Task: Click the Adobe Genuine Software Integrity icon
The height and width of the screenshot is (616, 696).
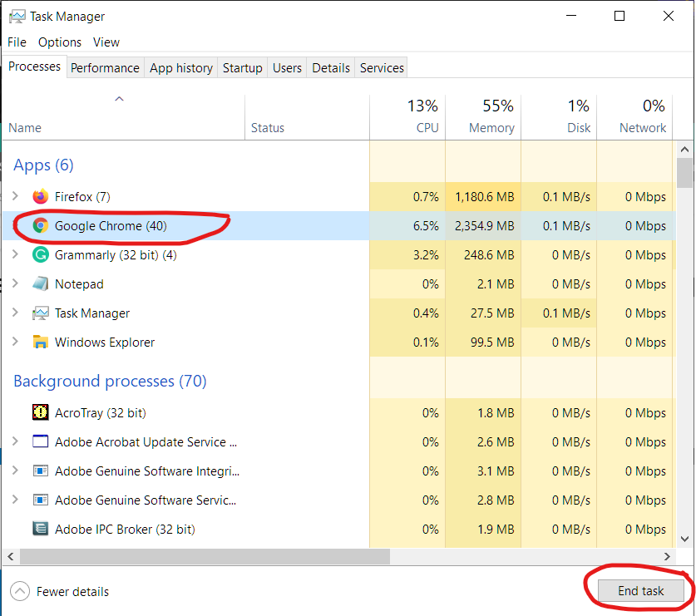Action: pos(41,471)
